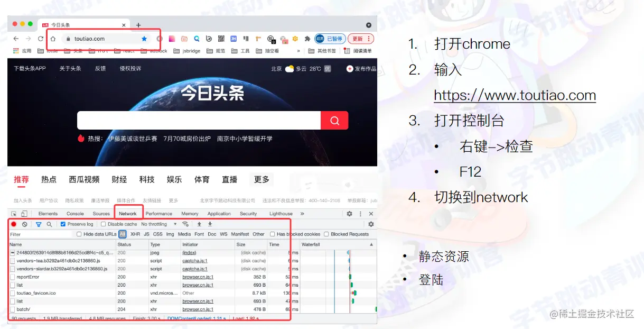Toggle device toolbar icon in DevTools

[24, 214]
